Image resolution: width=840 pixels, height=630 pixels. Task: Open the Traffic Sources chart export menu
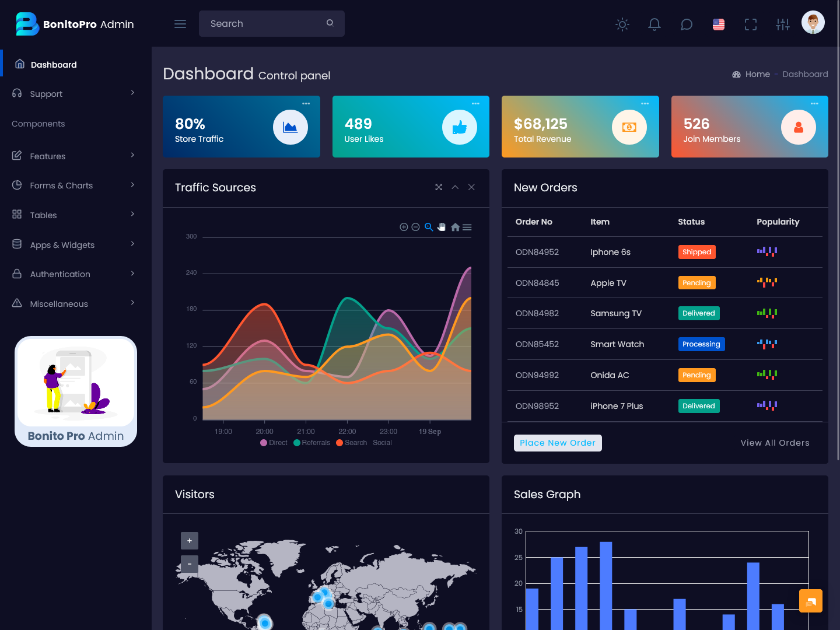[x=467, y=227]
